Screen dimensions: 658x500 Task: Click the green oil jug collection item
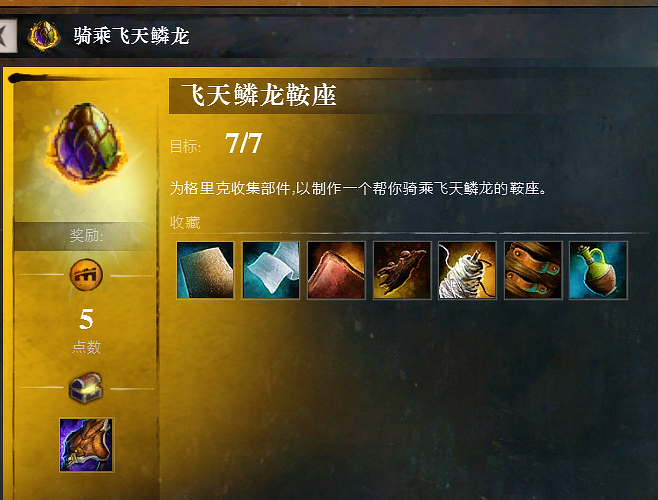[x=598, y=270]
